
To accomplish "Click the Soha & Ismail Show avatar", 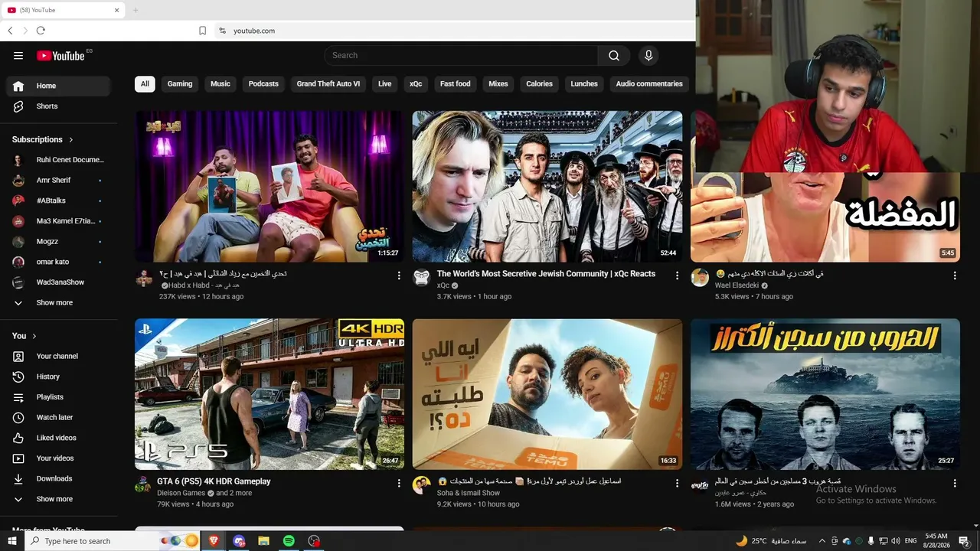I will pyautogui.click(x=422, y=484).
